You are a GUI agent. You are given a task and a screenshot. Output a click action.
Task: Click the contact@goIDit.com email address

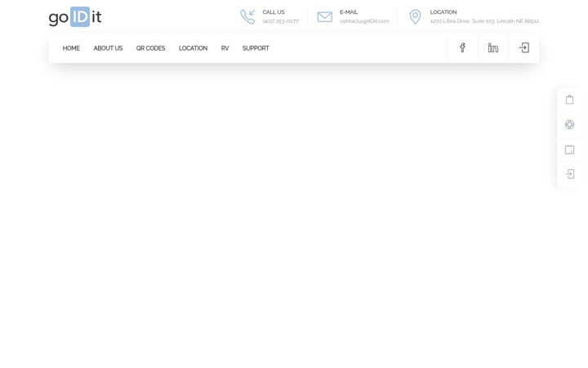(x=364, y=21)
